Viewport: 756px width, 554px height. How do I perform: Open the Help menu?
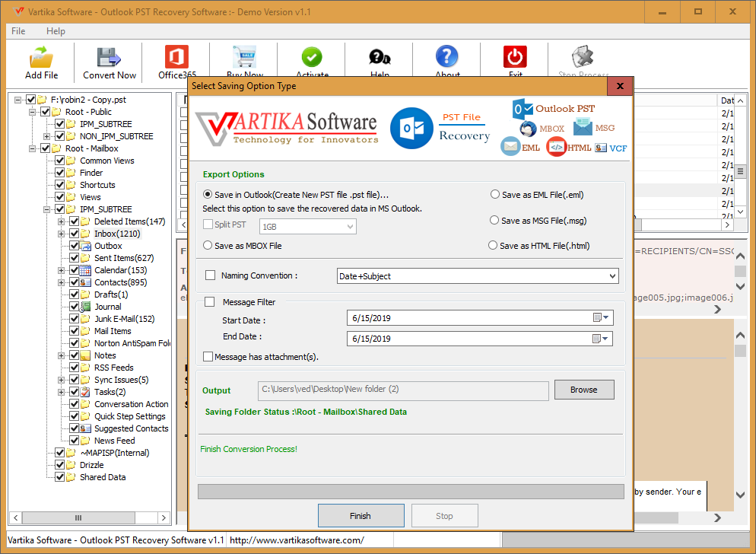pos(56,31)
